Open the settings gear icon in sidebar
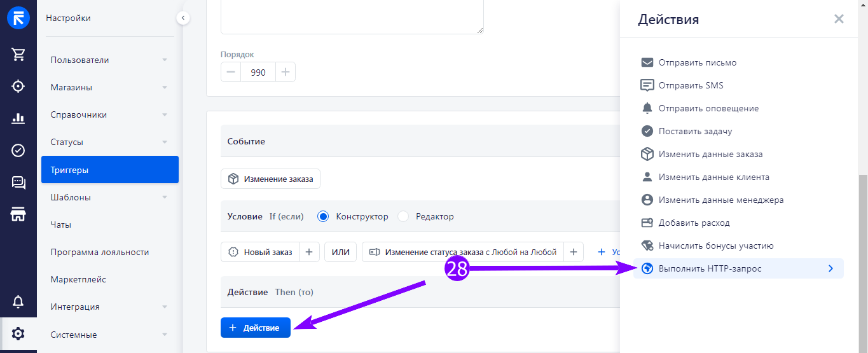 (x=18, y=333)
